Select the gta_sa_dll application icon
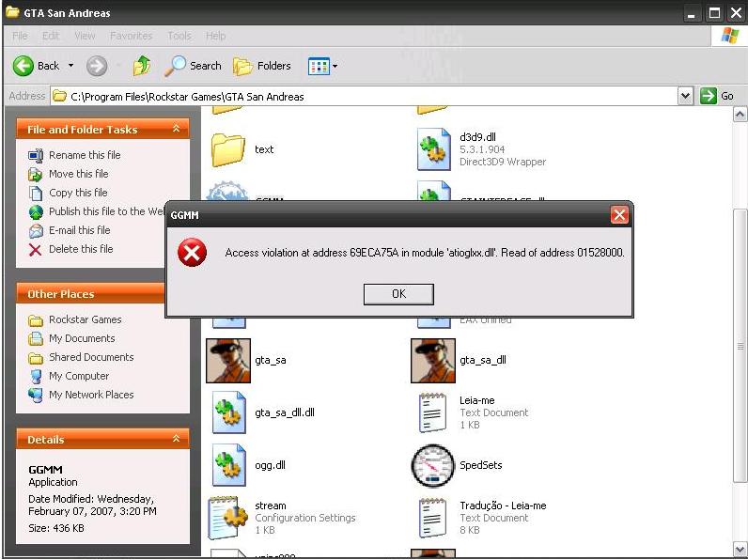The width and height of the screenshot is (748, 560). pyautogui.click(x=433, y=361)
